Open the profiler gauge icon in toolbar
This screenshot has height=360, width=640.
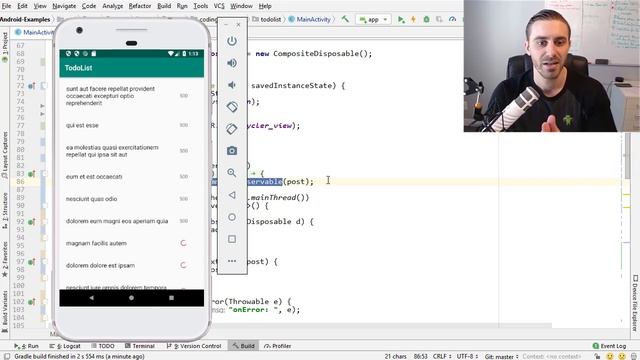pyautogui.click(x=452, y=19)
